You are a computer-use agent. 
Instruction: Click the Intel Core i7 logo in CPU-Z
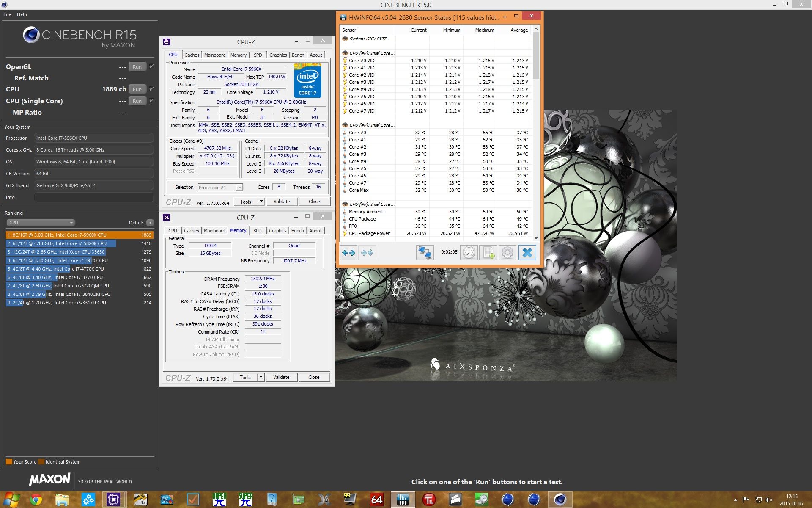pos(307,80)
